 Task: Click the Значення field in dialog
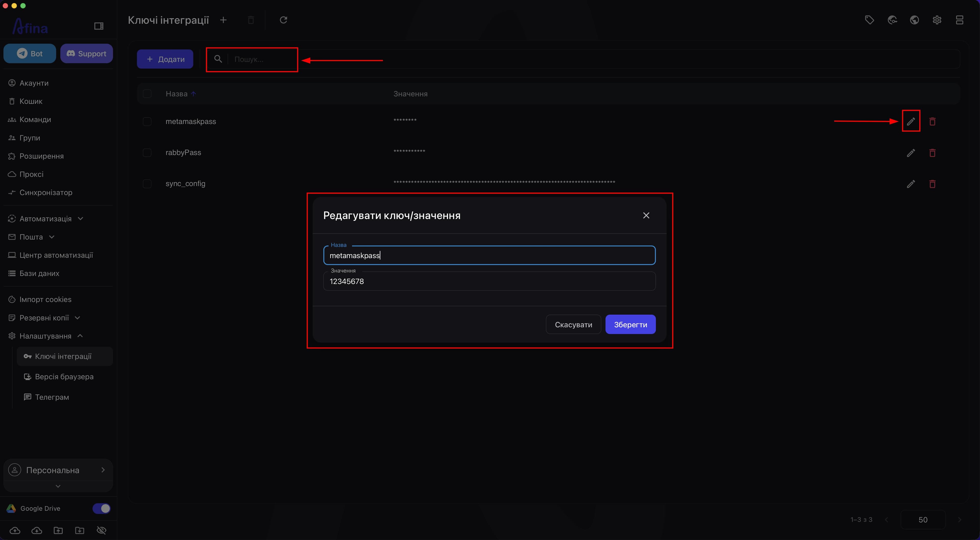[489, 281]
